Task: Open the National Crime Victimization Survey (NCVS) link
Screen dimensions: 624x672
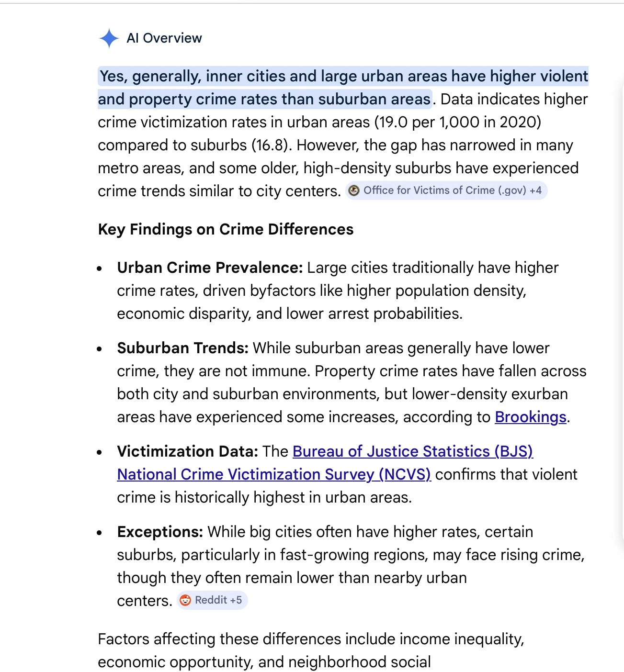Action: [x=274, y=474]
